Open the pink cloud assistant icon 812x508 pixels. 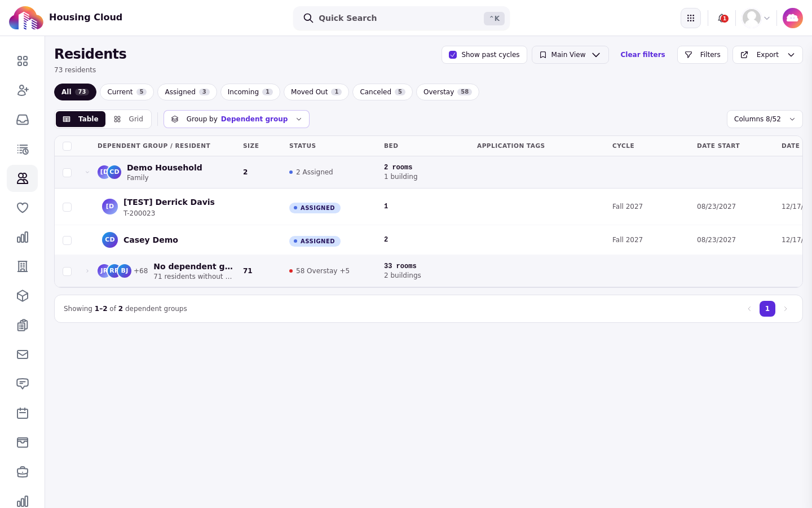[x=793, y=18]
